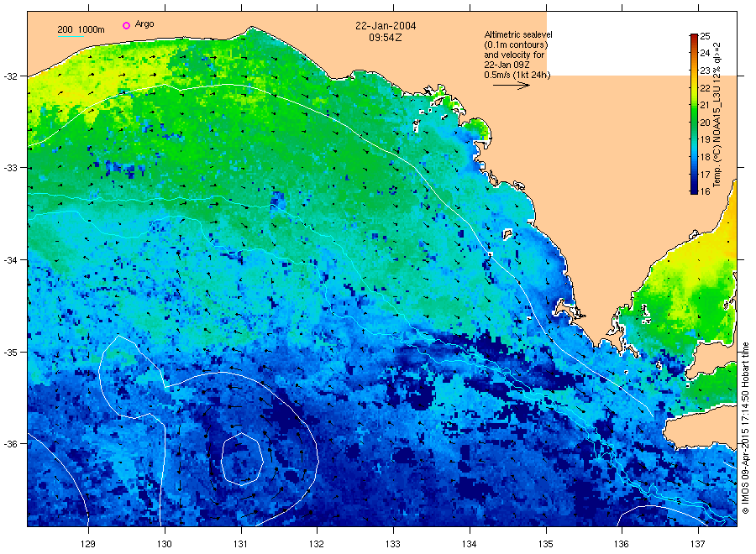Screen dimensions: 756x554
Task: Click the velocity scale arrow in legend
Action: click(512, 86)
